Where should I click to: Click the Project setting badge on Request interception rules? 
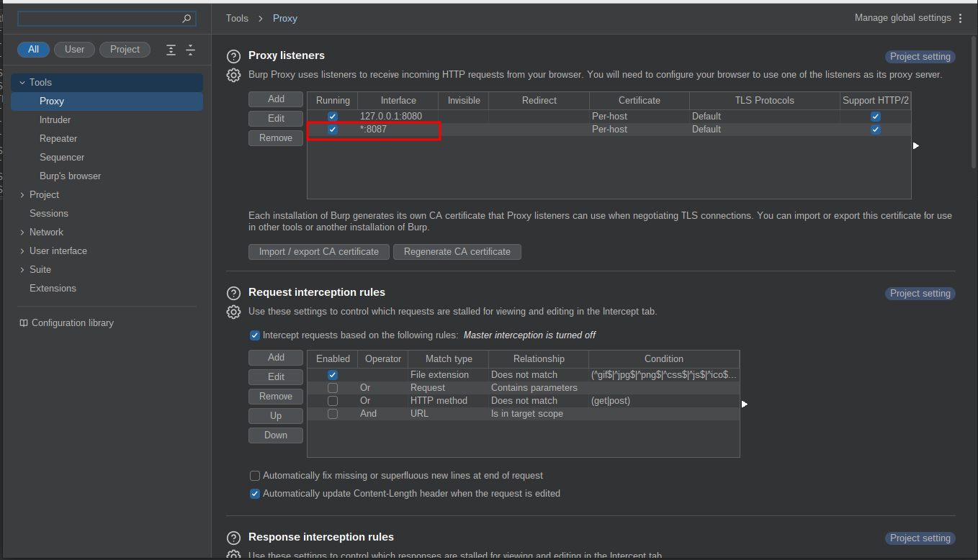coord(920,294)
